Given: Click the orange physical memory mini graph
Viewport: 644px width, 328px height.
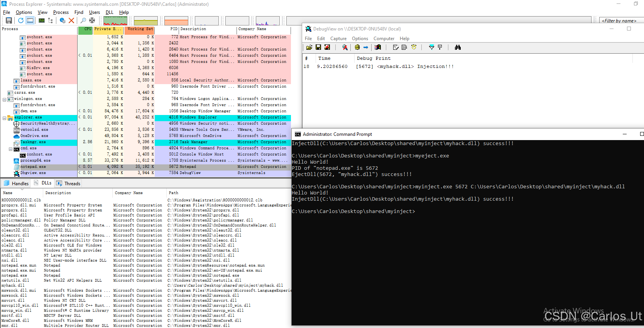Looking at the screenshot, I should click(x=176, y=21).
